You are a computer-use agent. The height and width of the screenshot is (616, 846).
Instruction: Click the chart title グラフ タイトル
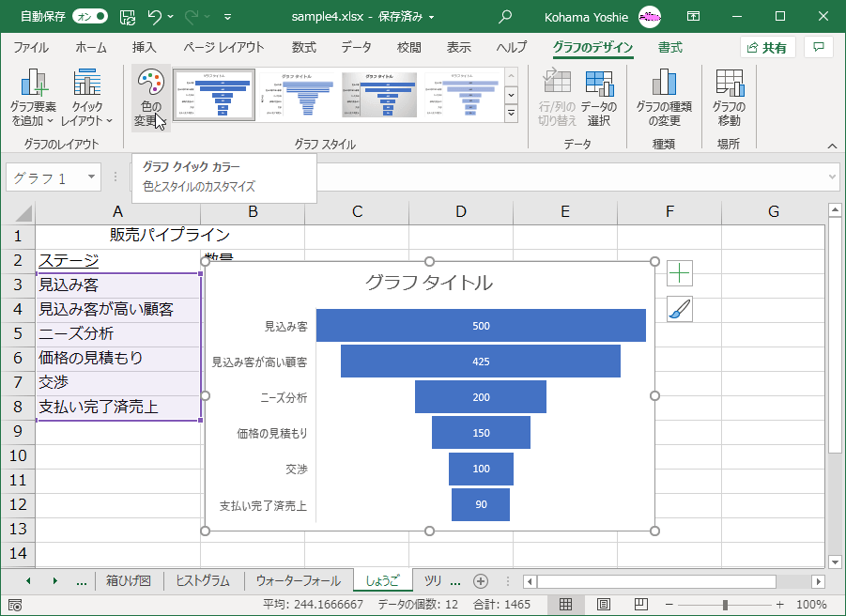tap(429, 282)
